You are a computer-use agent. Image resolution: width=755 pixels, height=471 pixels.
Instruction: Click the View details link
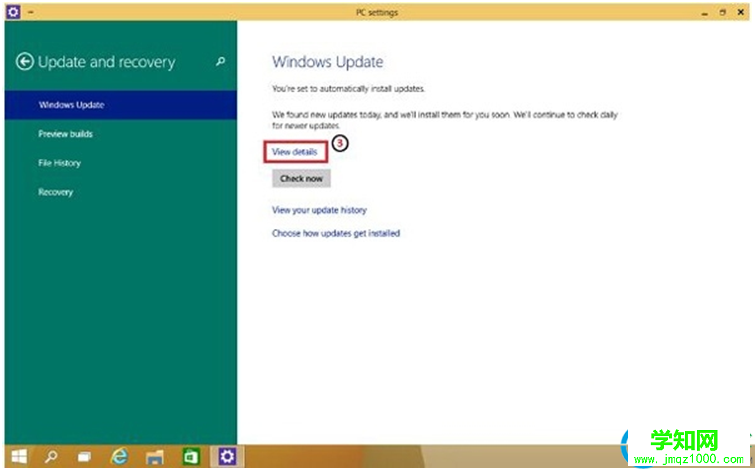click(x=295, y=152)
